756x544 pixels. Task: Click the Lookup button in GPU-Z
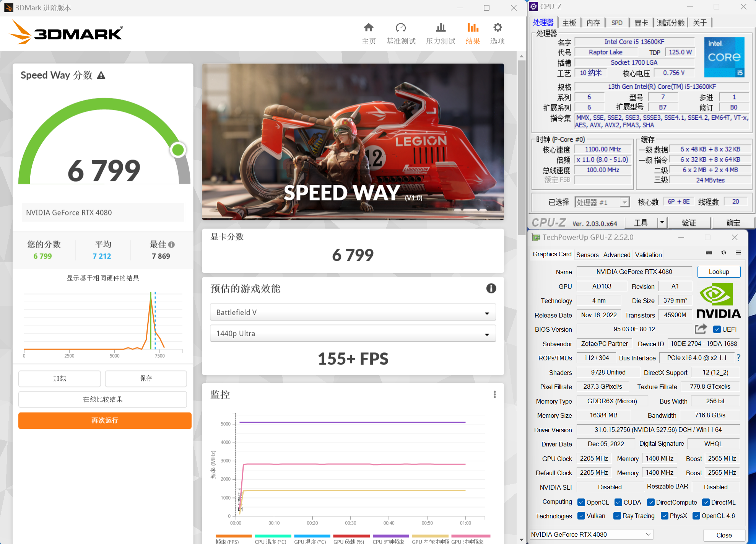pyautogui.click(x=719, y=272)
